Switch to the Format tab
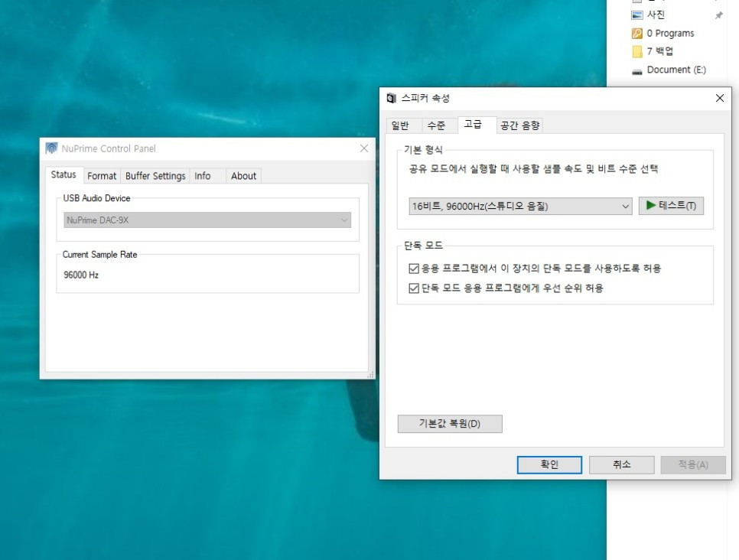739x560 pixels. click(x=102, y=176)
